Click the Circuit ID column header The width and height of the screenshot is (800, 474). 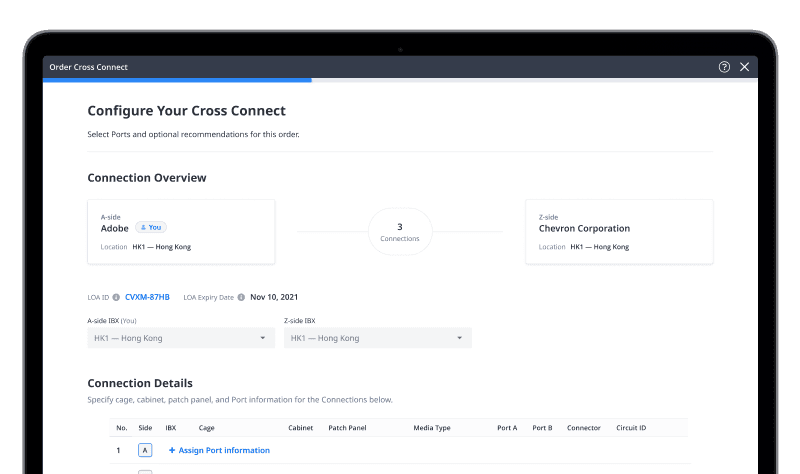point(631,428)
